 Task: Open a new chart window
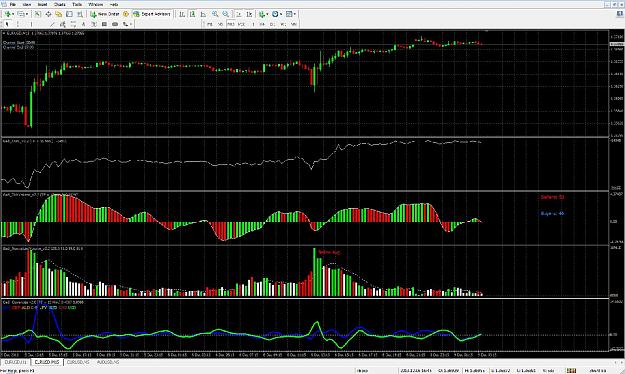8,14
